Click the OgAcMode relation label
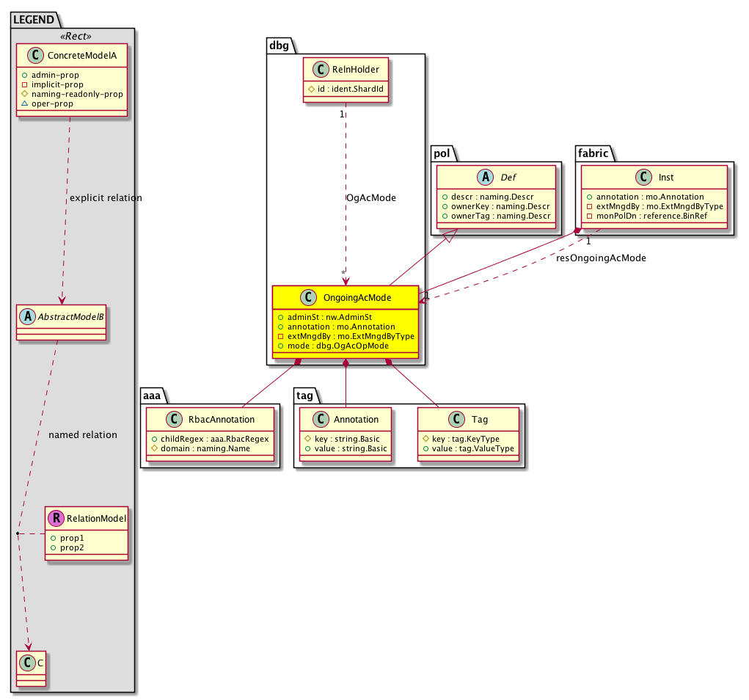Viewport: 749px width, 700px height. point(371,199)
